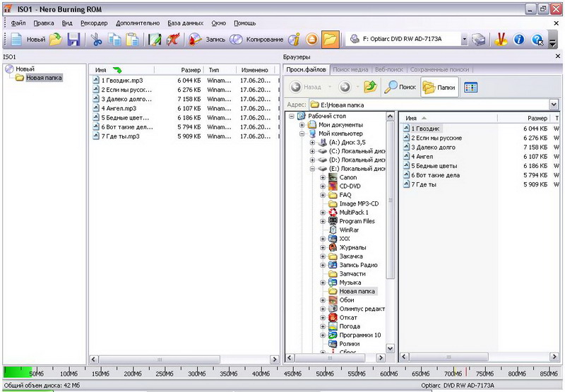Image resolution: width=565 pixels, height=392 pixels.
Task: Click the choose recorder icon
Action: click(x=479, y=40)
